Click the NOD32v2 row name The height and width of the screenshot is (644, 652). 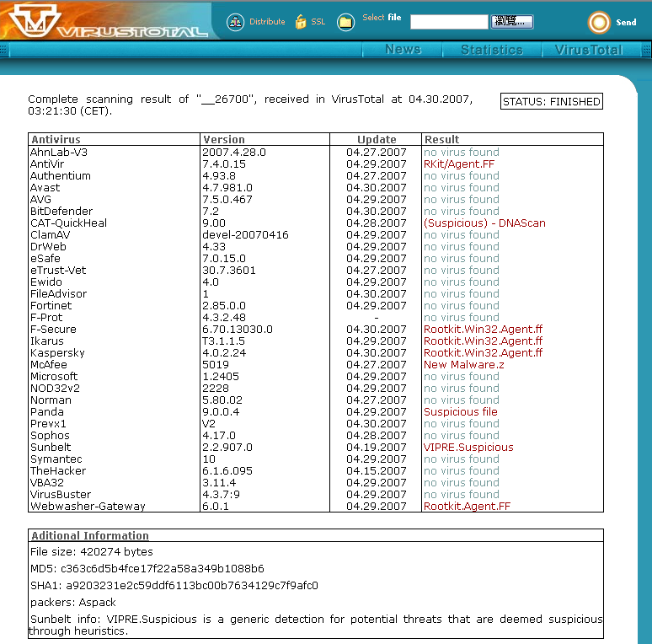tap(55, 388)
